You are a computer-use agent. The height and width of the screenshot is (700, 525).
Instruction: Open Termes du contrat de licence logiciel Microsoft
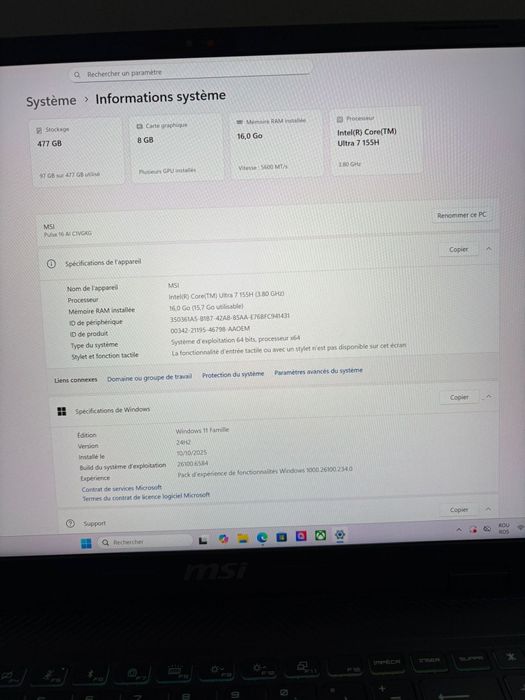click(146, 496)
